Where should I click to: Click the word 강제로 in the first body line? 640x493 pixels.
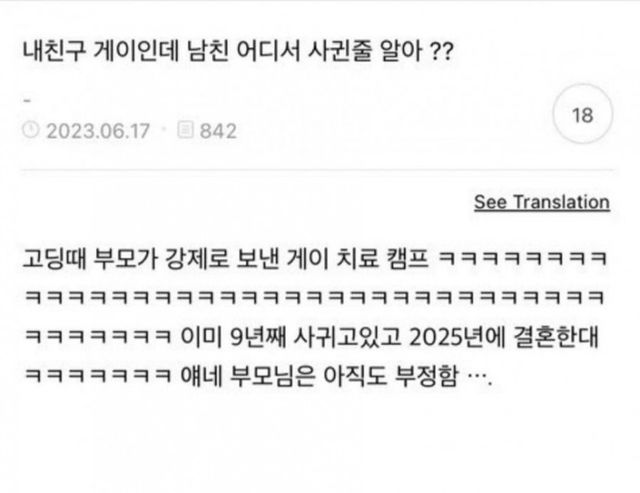pyautogui.click(x=197, y=258)
